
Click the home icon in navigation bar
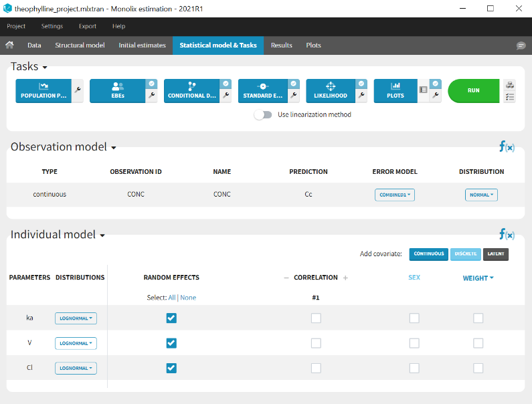(x=9, y=45)
